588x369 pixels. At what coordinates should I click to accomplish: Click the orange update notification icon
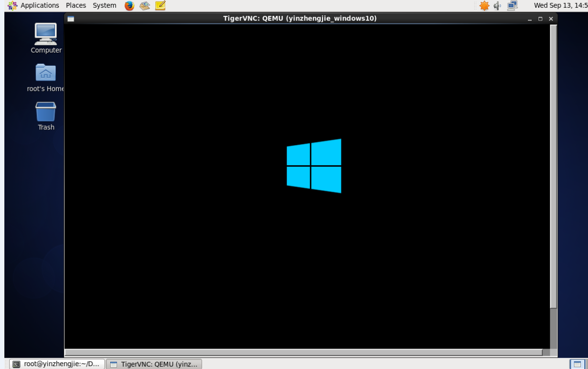coord(484,5)
